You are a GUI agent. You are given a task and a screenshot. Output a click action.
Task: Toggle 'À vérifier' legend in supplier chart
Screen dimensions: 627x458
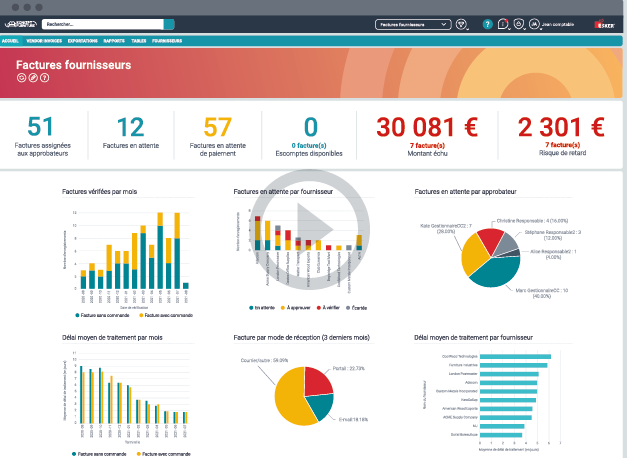[328, 308]
